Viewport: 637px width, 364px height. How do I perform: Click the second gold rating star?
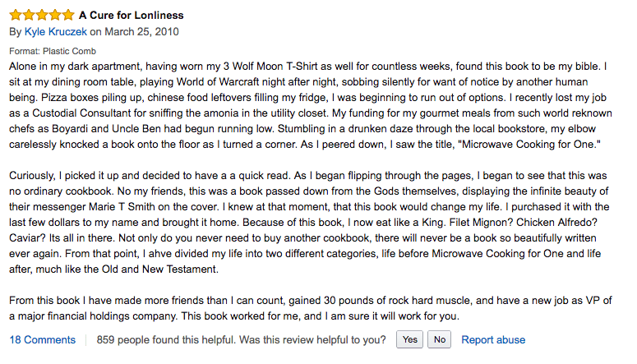pyautogui.click(x=29, y=15)
